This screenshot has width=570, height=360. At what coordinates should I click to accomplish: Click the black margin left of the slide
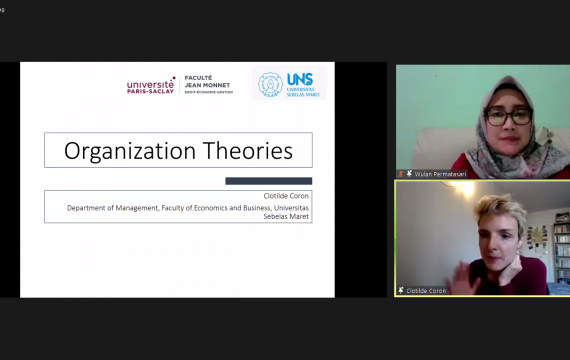10,180
